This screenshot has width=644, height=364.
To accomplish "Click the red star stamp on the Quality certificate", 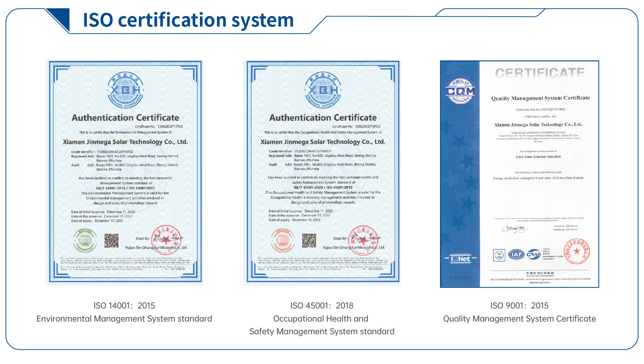I will click(x=576, y=251).
